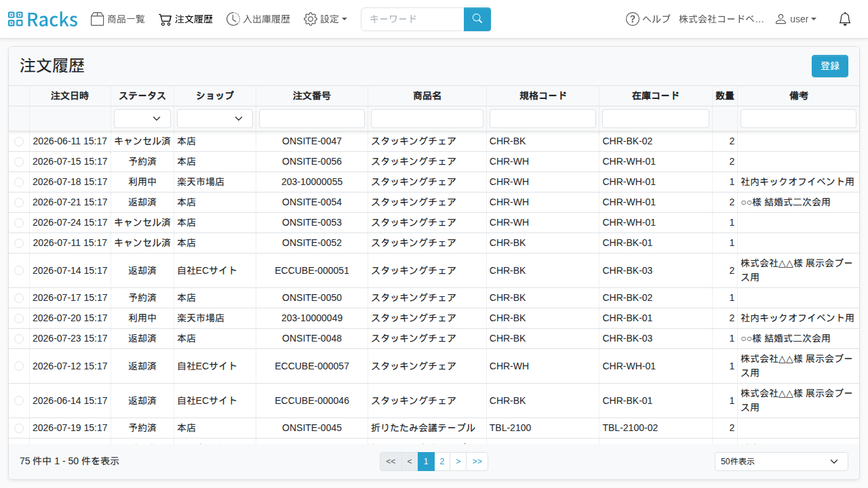Select the radio for order ECCUBE-000051
The image size is (868, 488).
click(19, 270)
